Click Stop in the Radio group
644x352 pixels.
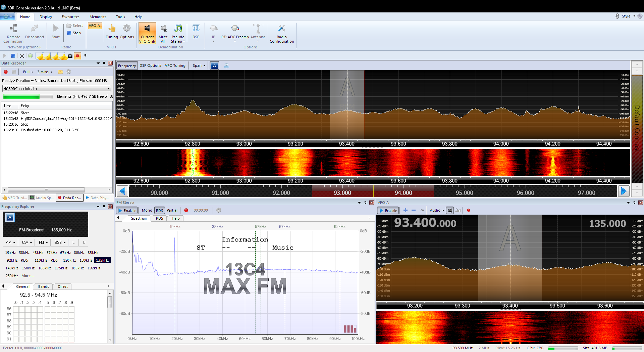click(74, 33)
